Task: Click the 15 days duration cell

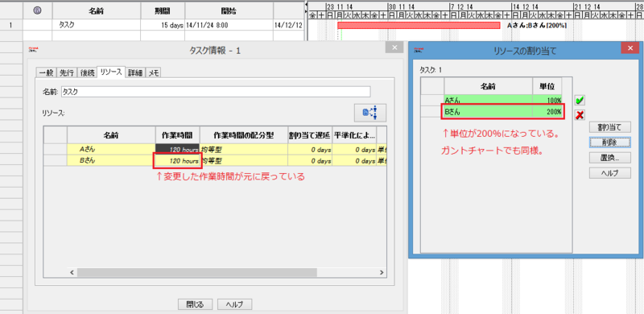Action: 163,25
